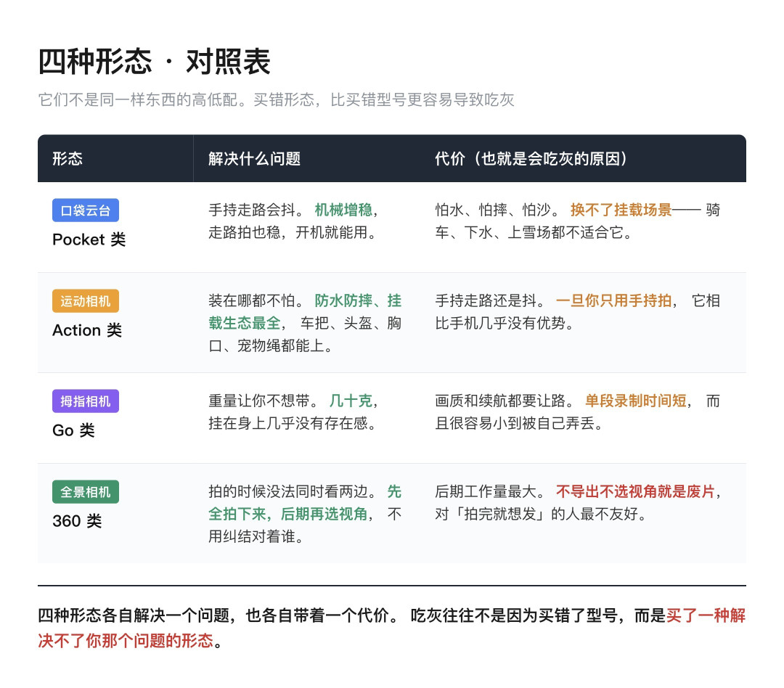784x688 pixels.
Task: Click the blue 口袋云台 tag
Action: tap(86, 210)
